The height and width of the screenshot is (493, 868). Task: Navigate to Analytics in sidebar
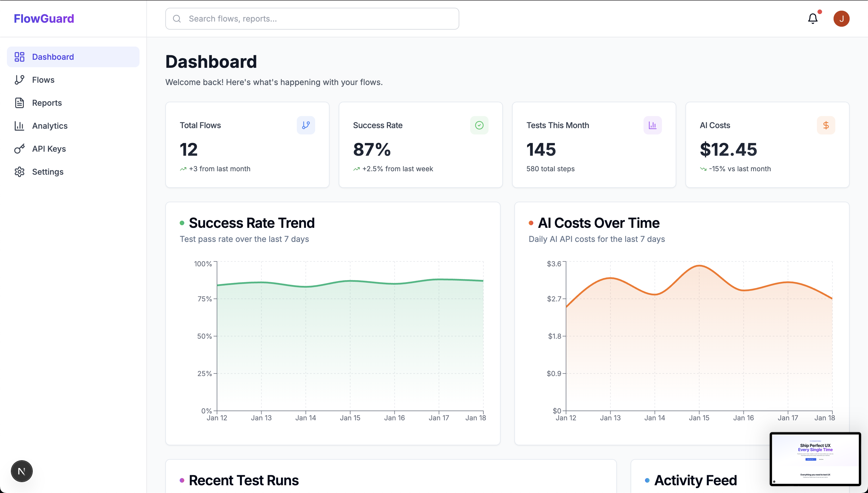click(50, 126)
